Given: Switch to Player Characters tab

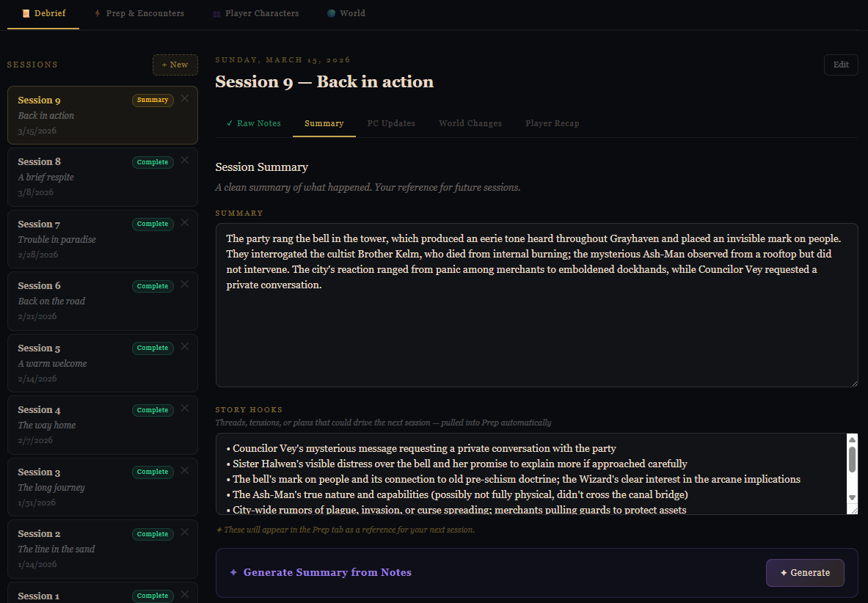Looking at the screenshot, I should [255, 13].
